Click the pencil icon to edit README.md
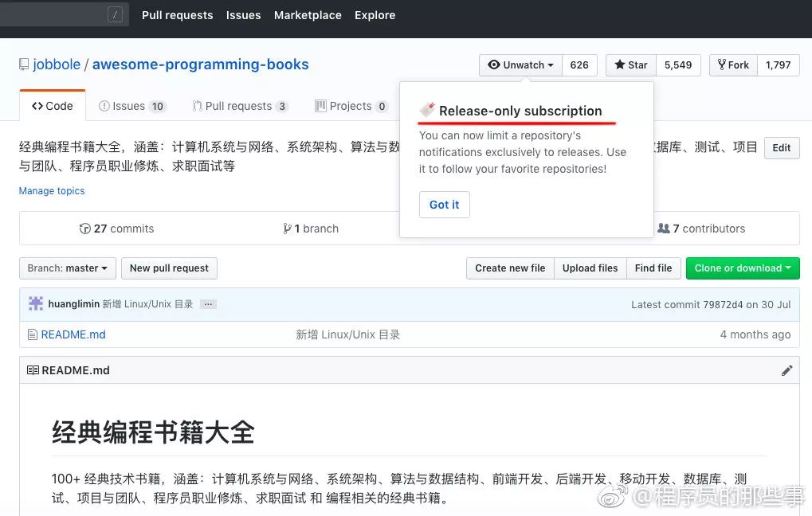The width and height of the screenshot is (812, 516). 787,370
